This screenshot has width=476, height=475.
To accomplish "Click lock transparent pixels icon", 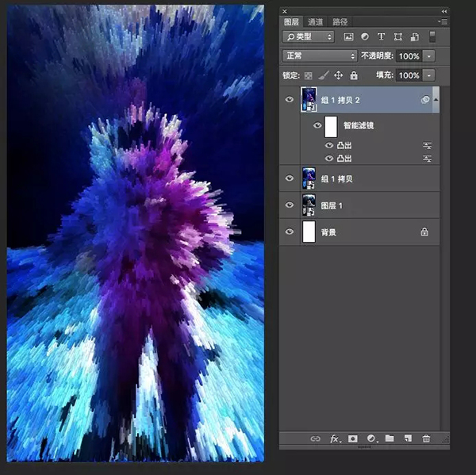I will point(309,75).
